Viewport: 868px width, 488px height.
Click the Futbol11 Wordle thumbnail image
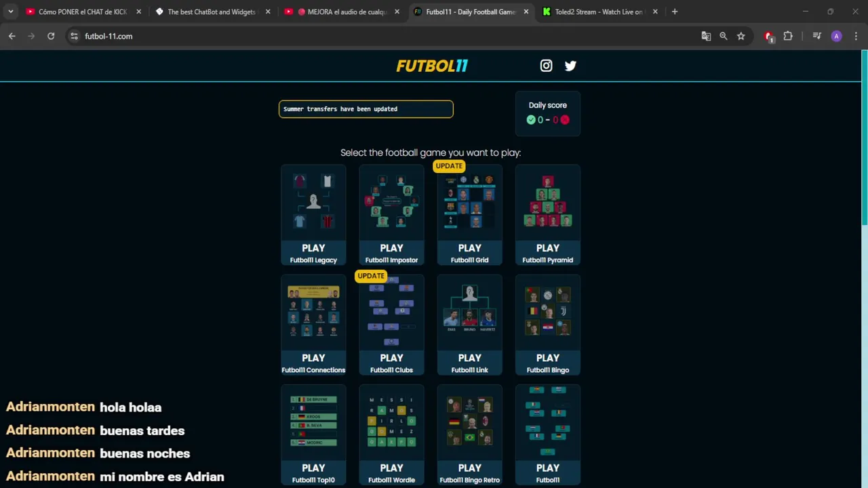391,422
